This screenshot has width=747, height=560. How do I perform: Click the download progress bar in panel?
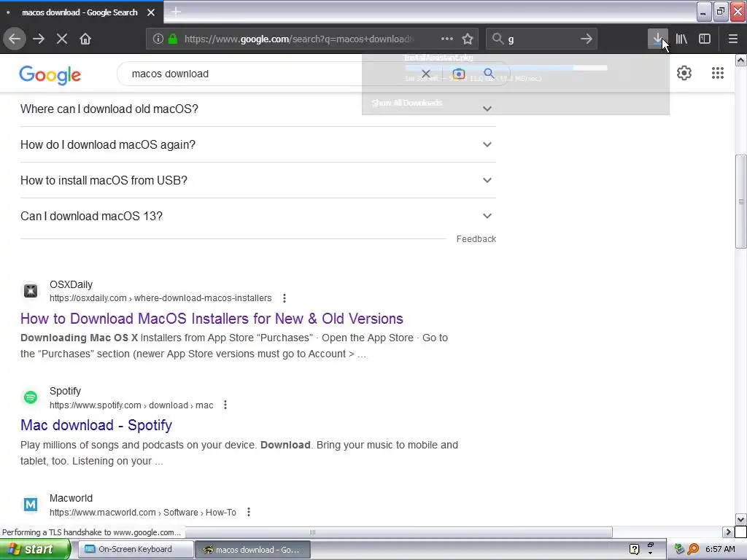coord(506,68)
